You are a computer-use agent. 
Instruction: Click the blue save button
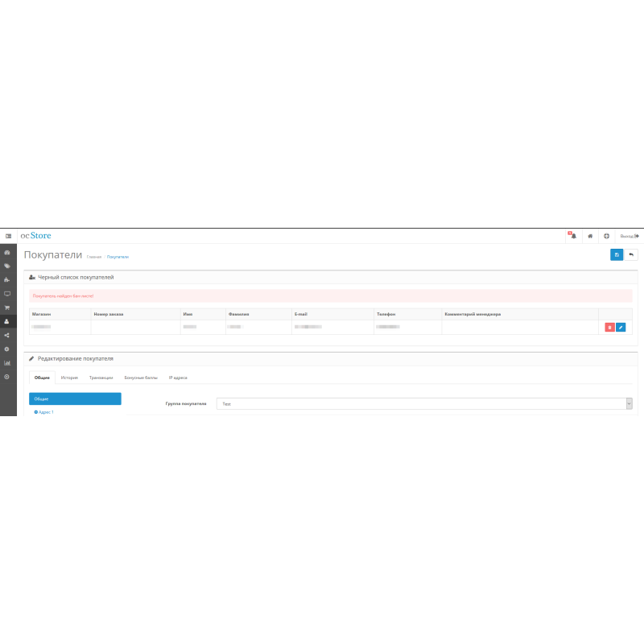point(617,254)
